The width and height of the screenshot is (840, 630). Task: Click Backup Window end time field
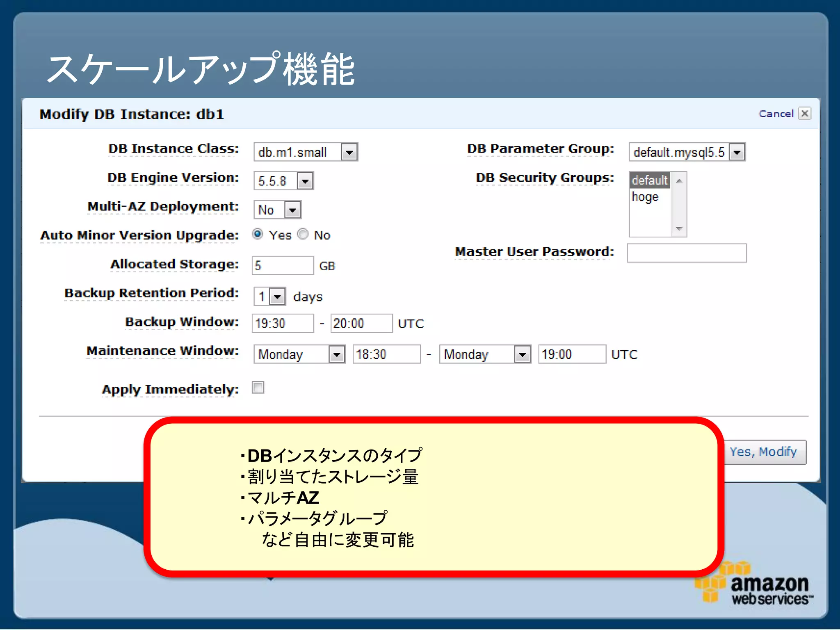click(x=361, y=324)
